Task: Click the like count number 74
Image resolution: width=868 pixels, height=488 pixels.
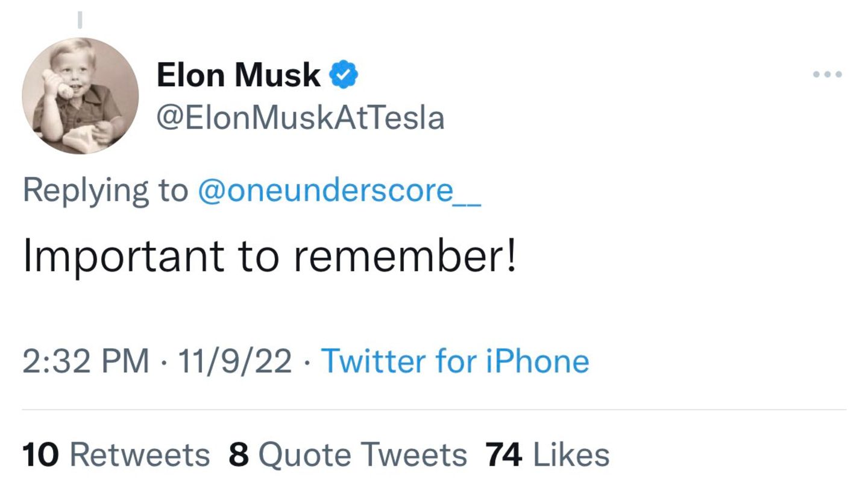Action: click(x=503, y=455)
